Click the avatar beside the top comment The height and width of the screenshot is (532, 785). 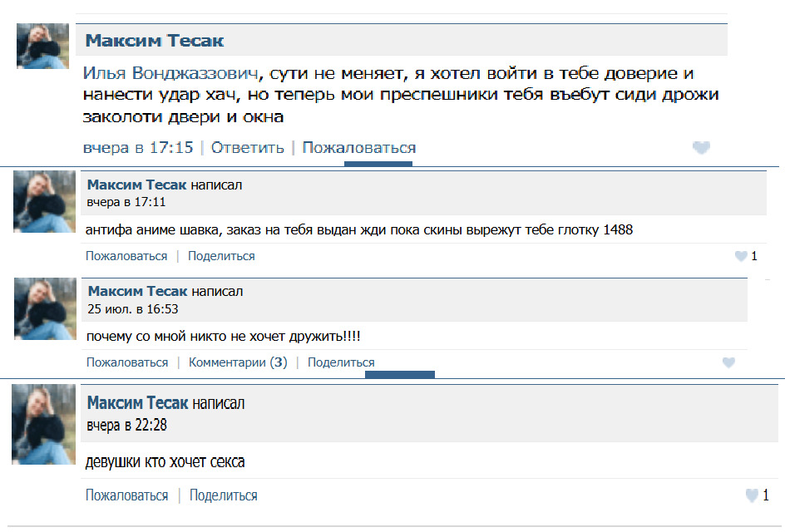(x=42, y=46)
